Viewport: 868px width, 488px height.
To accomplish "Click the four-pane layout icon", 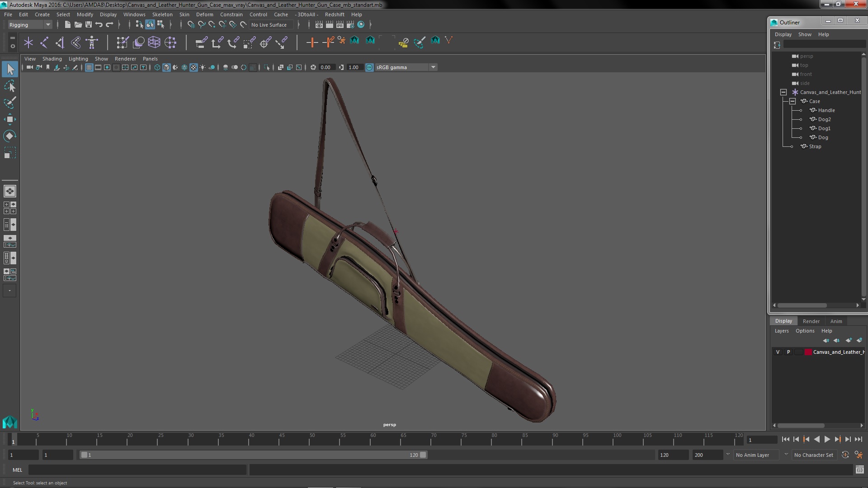I will (10, 208).
